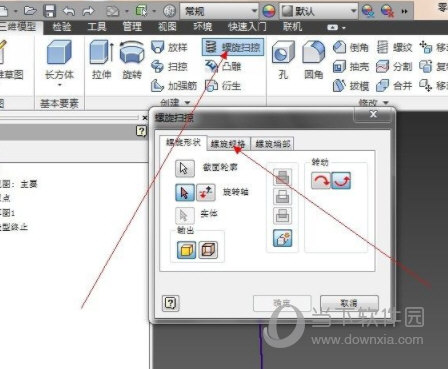This screenshot has height=369, width=448.
Task: Choose the Extrude (拉伸) tool
Action: click(x=101, y=60)
